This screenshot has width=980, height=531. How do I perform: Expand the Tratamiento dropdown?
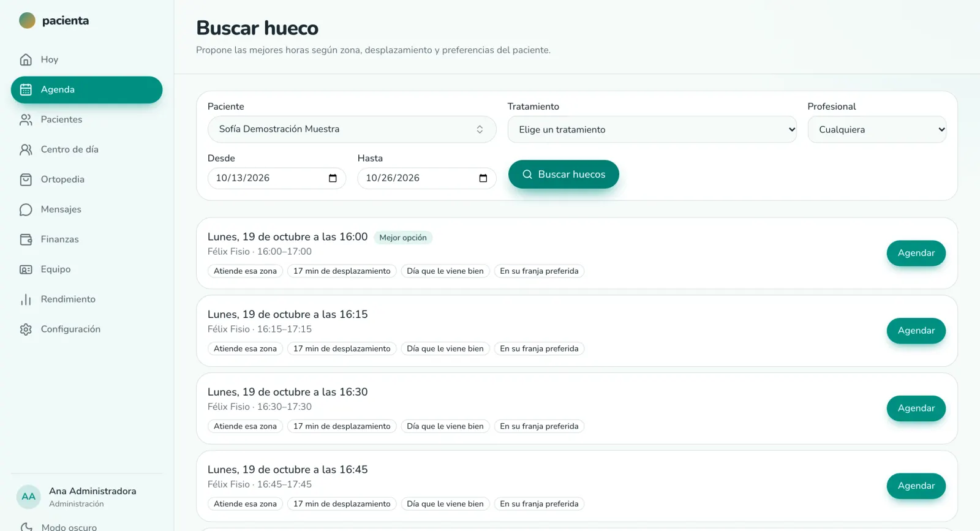[652, 129]
